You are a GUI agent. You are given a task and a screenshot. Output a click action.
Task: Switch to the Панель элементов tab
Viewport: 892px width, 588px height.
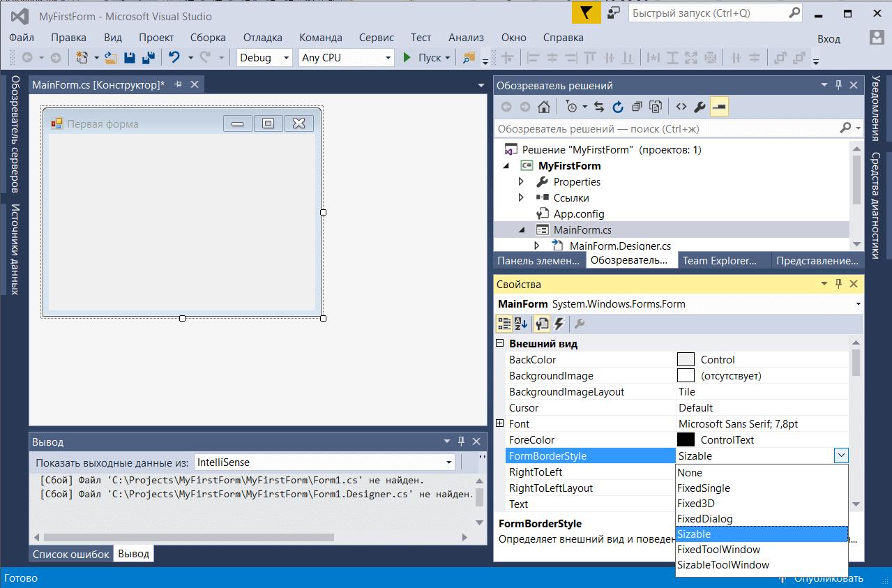[x=538, y=260]
